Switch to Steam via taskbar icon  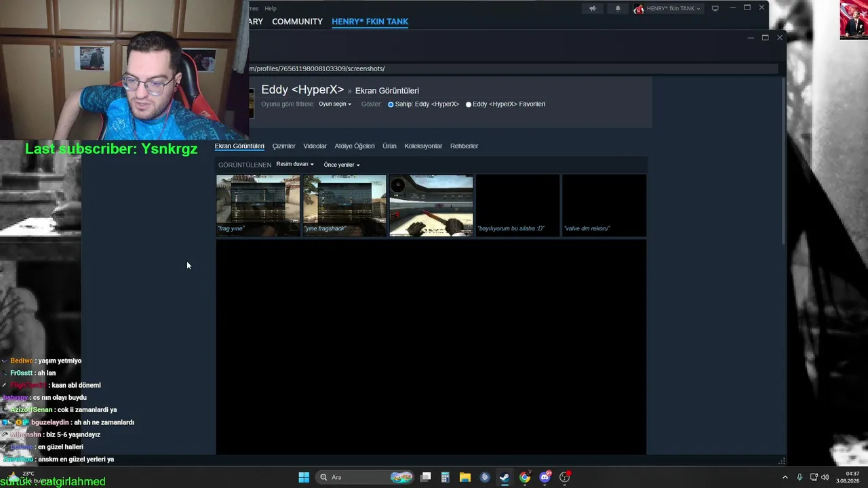pyautogui.click(x=505, y=477)
